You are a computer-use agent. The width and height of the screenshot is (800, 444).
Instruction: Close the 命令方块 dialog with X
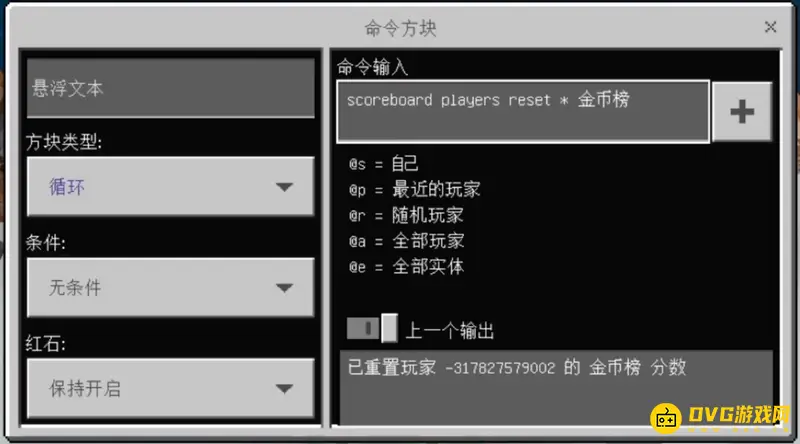click(x=770, y=27)
